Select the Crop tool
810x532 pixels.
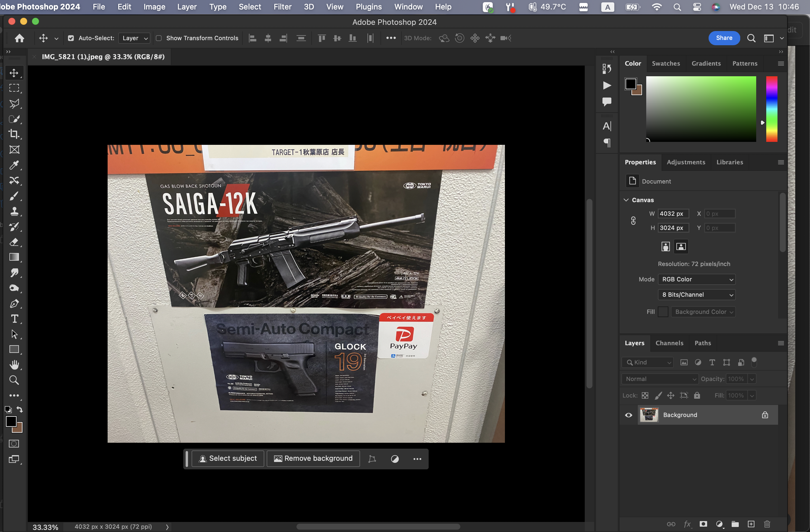pos(14,134)
